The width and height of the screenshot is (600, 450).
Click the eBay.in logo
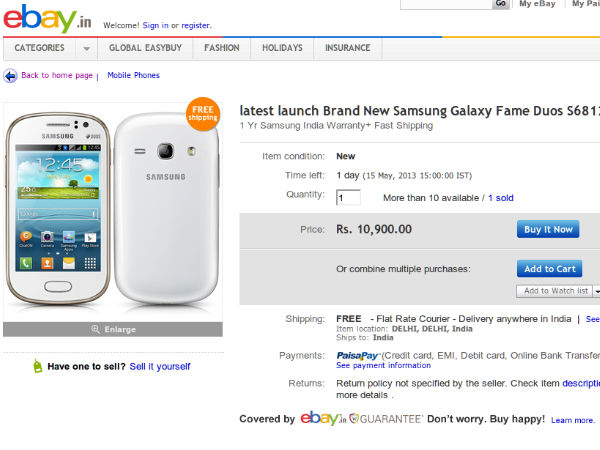point(42,19)
